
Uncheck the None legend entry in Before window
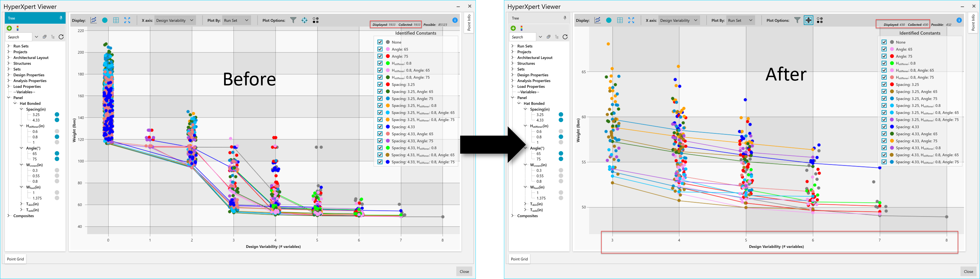[x=380, y=42]
